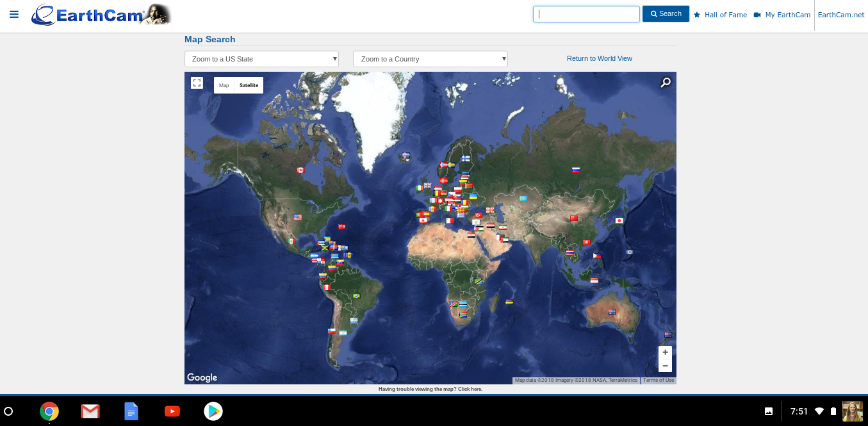Click Return to World View
This screenshot has height=426, width=868.
click(x=600, y=58)
